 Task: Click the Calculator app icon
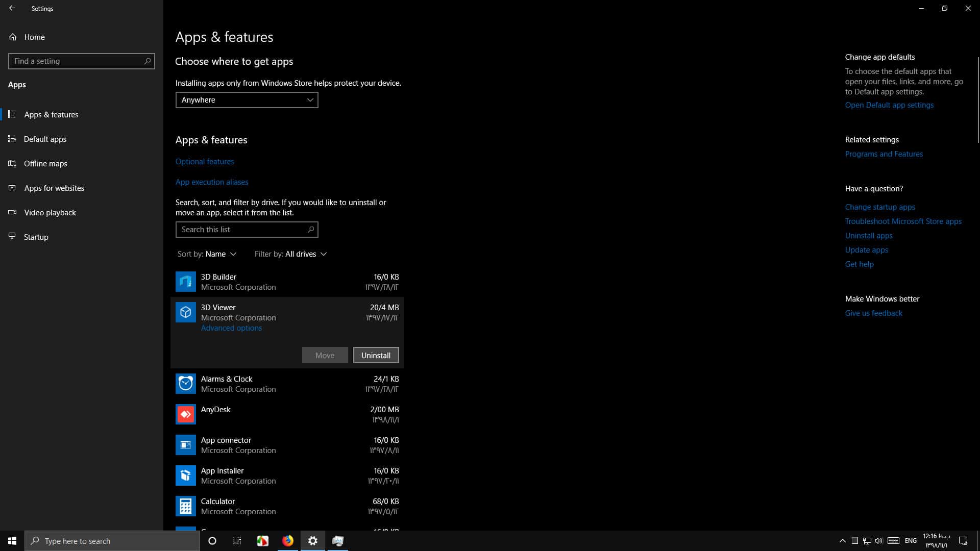pos(185,506)
